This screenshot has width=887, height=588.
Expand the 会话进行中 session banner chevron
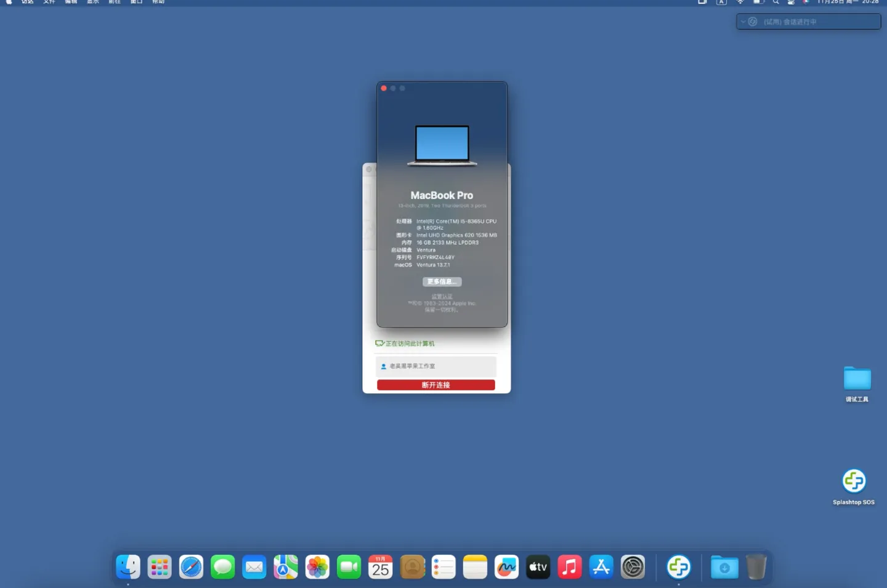coord(743,22)
